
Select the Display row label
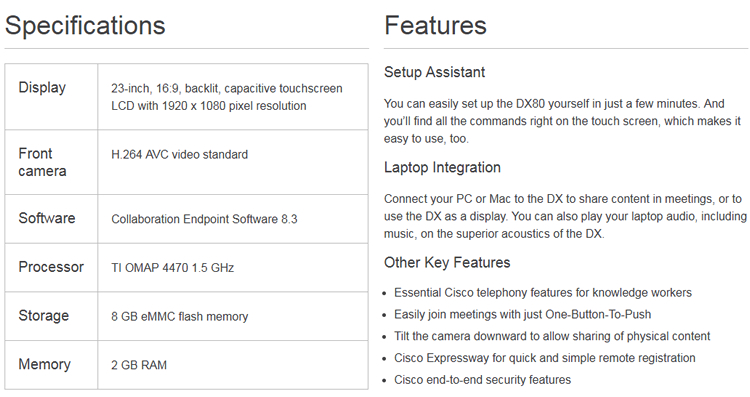click(42, 88)
